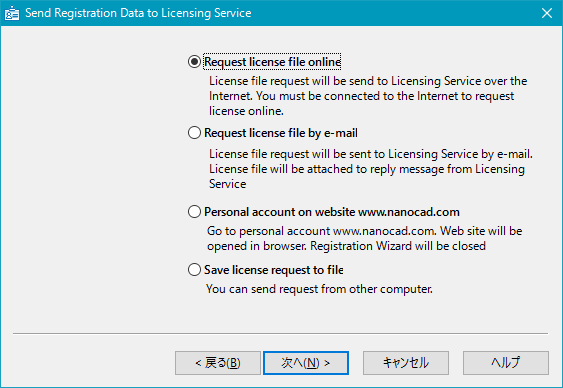
Task: Select the Request license file online radio circle
Action: point(194,62)
